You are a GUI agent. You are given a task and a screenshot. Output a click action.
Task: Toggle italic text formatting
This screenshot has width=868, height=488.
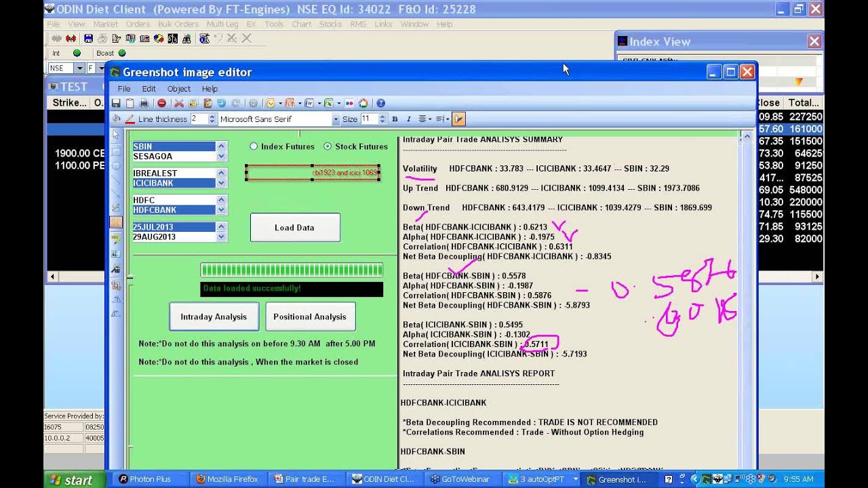pyautogui.click(x=408, y=119)
